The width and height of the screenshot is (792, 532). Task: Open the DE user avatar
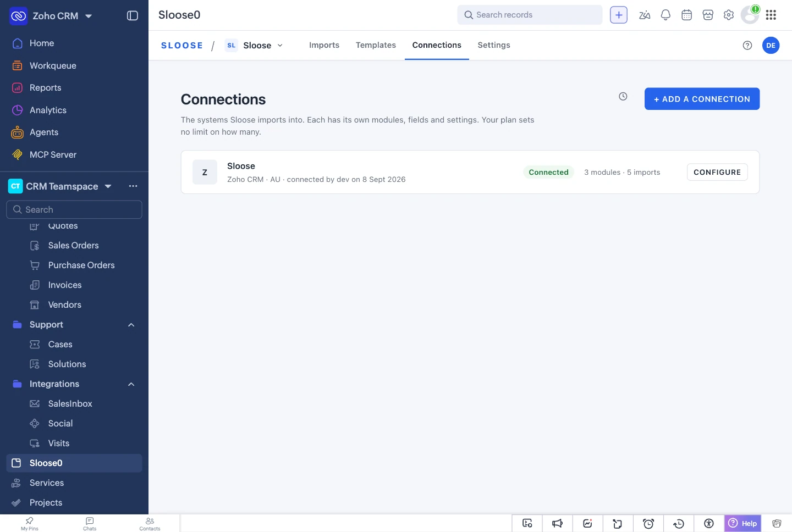point(771,45)
